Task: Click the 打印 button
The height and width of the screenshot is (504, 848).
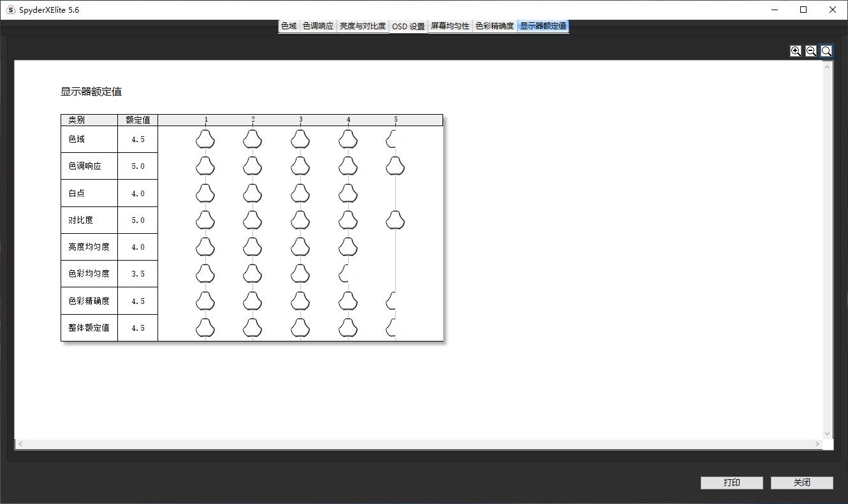Action: 732,483
